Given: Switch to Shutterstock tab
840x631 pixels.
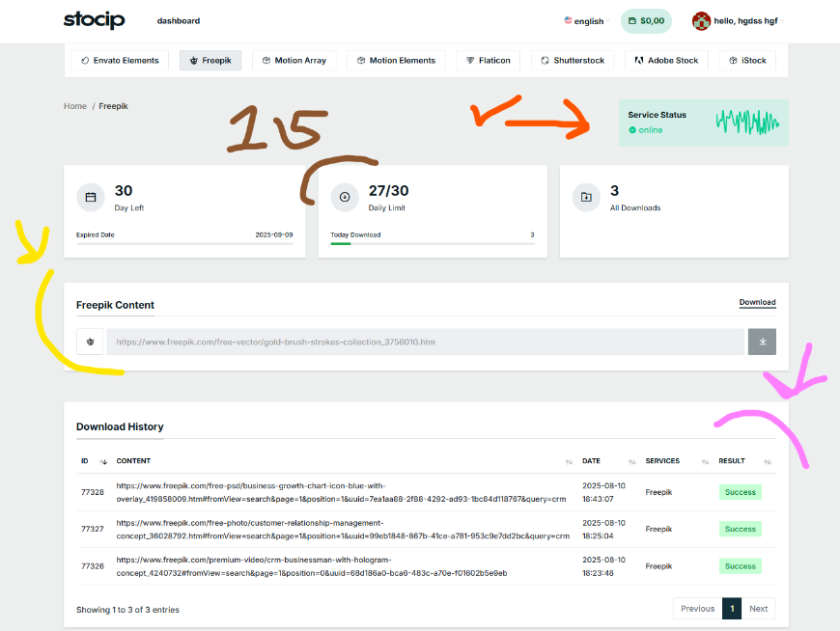Looking at the screenshot, I should 573,61.
